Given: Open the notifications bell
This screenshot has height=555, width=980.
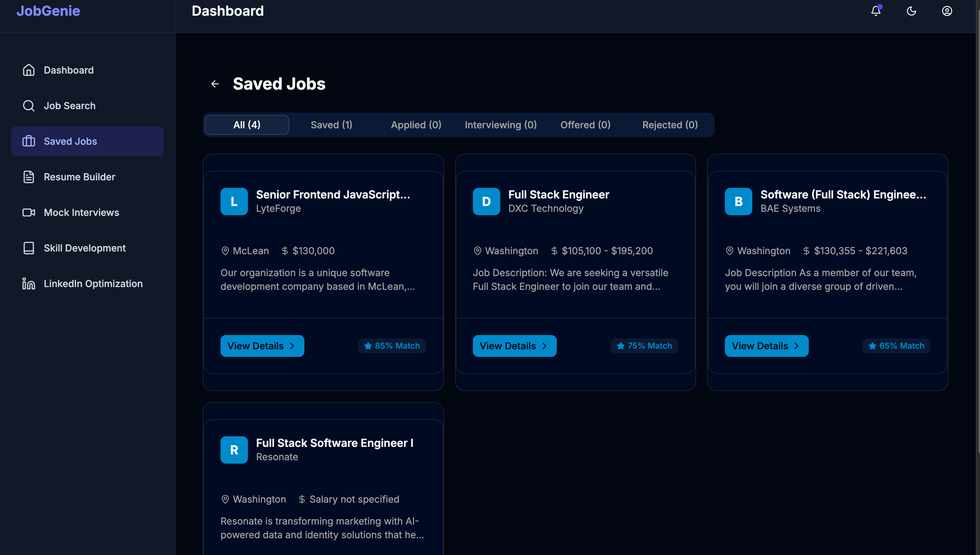Looking at the screenshot, I should pyautogui.click(x=876, y=11).
